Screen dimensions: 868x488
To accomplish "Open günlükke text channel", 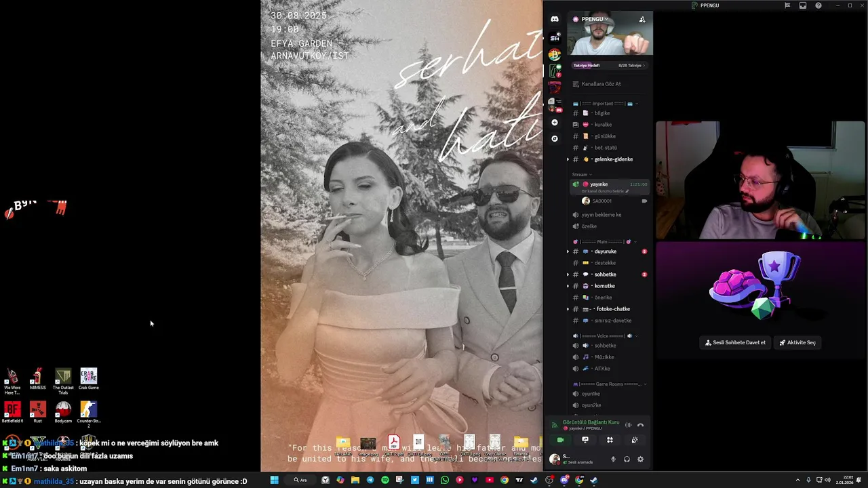I will click(610, 136).
